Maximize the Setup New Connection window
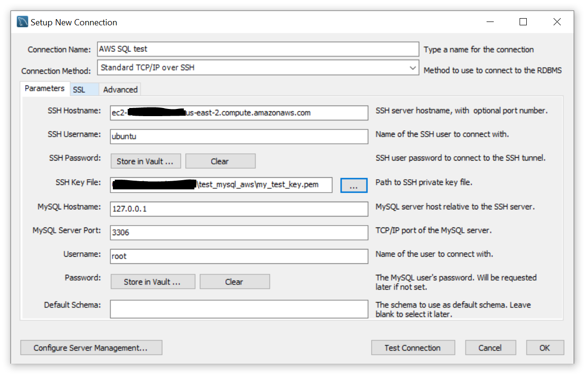Viewport: 588px width, 378px height. [523, 22]
